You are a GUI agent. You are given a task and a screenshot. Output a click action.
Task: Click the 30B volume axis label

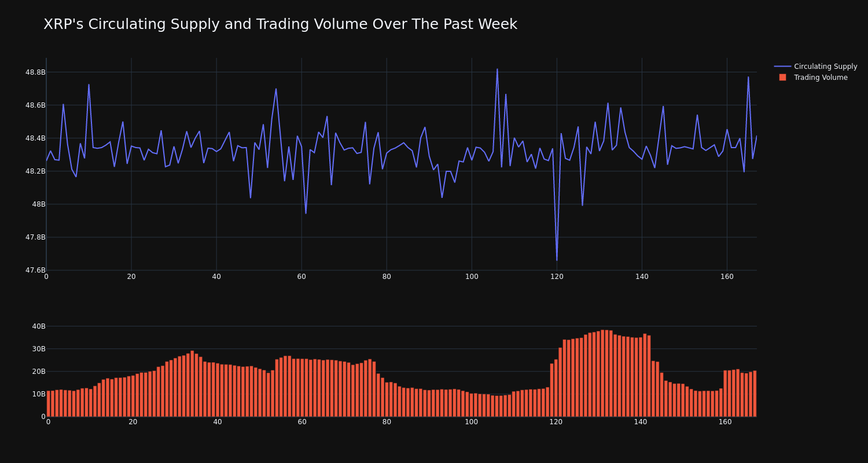click(39, 349)
